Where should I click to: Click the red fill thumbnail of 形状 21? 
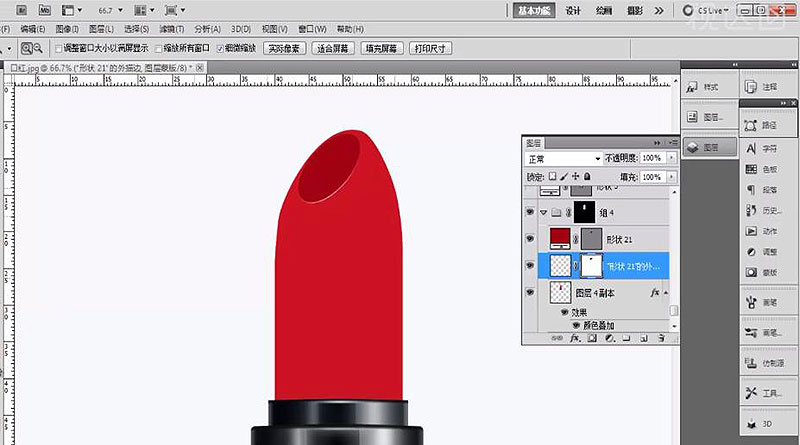[560, 239]
